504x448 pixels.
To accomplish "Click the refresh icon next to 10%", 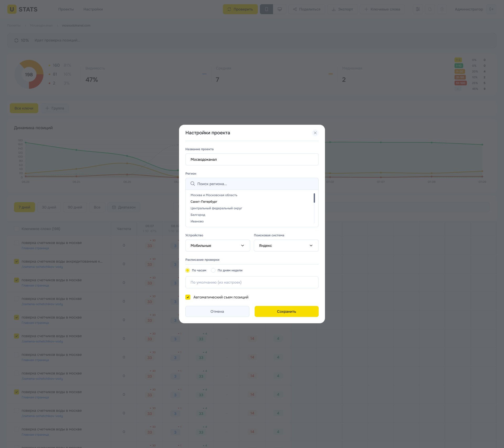I will click(x=16, y=40).
